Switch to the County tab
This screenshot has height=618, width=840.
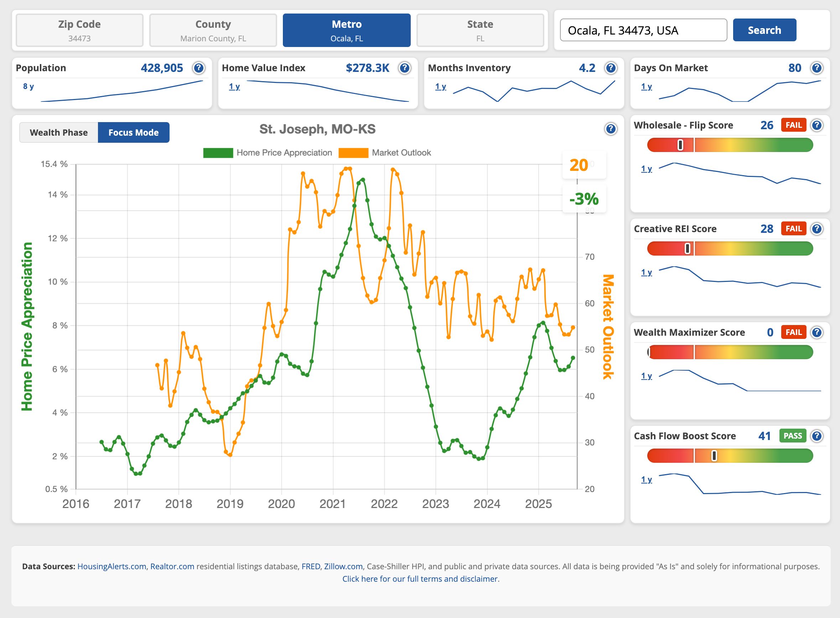tap(213, 30)
